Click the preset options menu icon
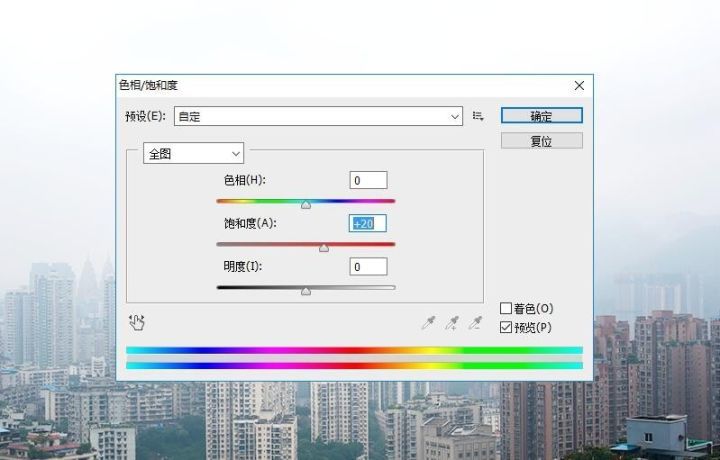 (478, 116)
